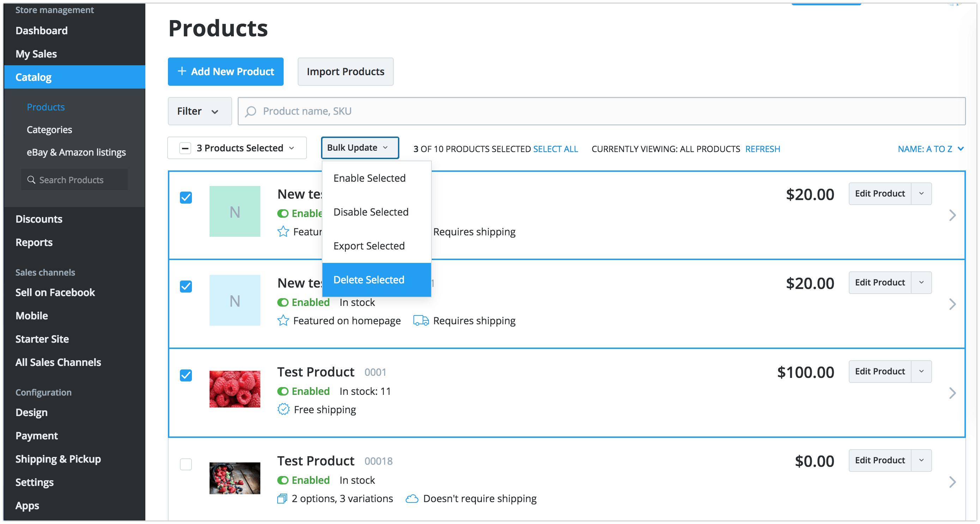Image resolution: width=980 pixels, height=524 pixels.
Task: Uncheck the first New test product checkbox
Action: tap(186, 198)
